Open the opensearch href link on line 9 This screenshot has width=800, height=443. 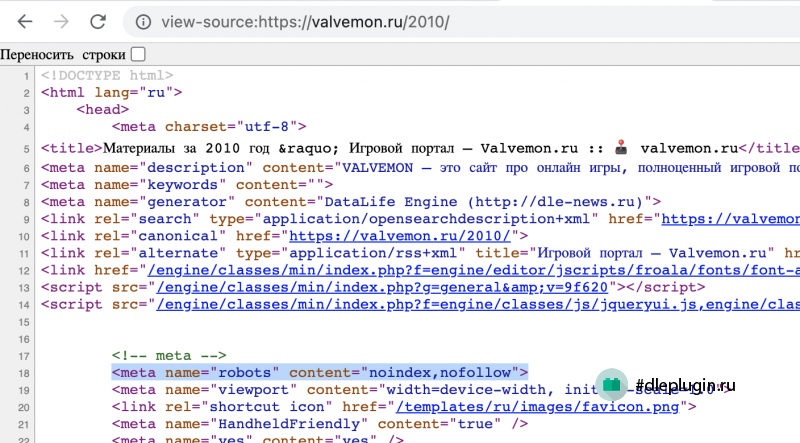[x=731, y=219]
